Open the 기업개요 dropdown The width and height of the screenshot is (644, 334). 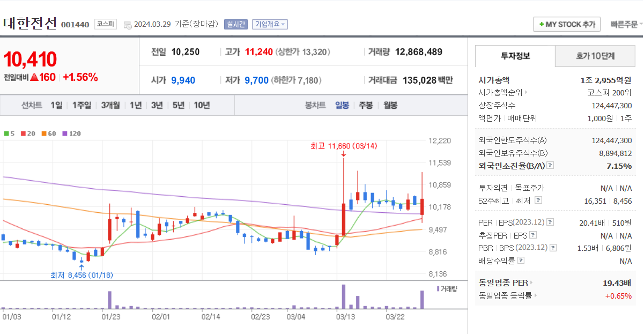[270, 24]
